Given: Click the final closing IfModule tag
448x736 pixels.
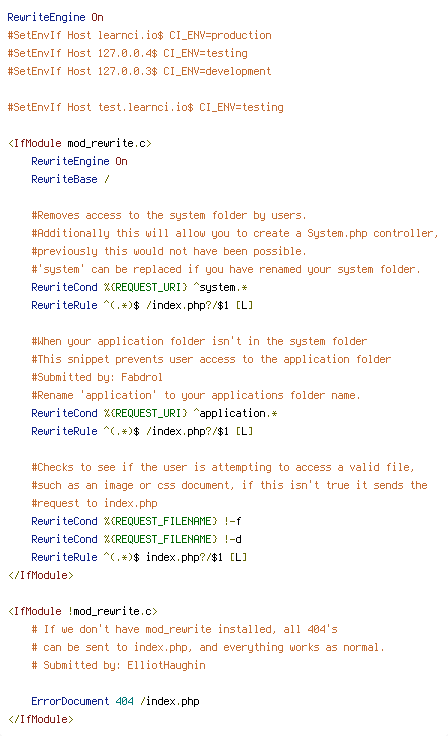Looking at the screenshot, I should pos(40,719).
